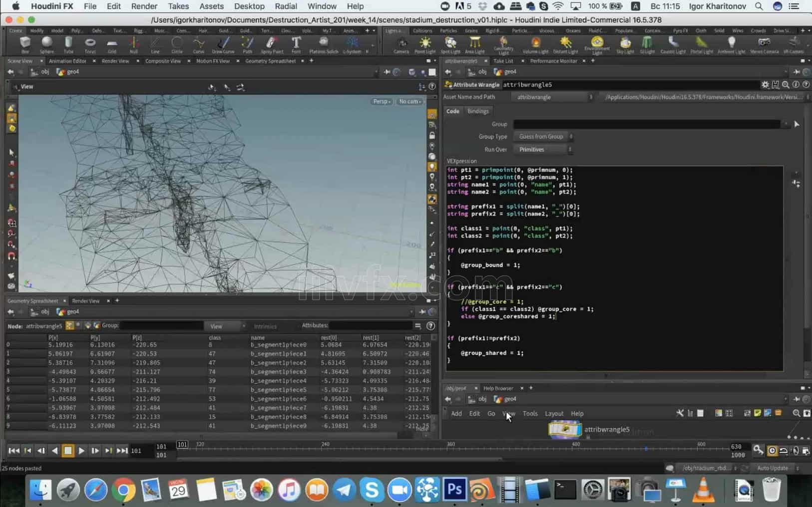Open the Group Type dropdown
Screen dimensions: 812x507
[x=543, y=136]
